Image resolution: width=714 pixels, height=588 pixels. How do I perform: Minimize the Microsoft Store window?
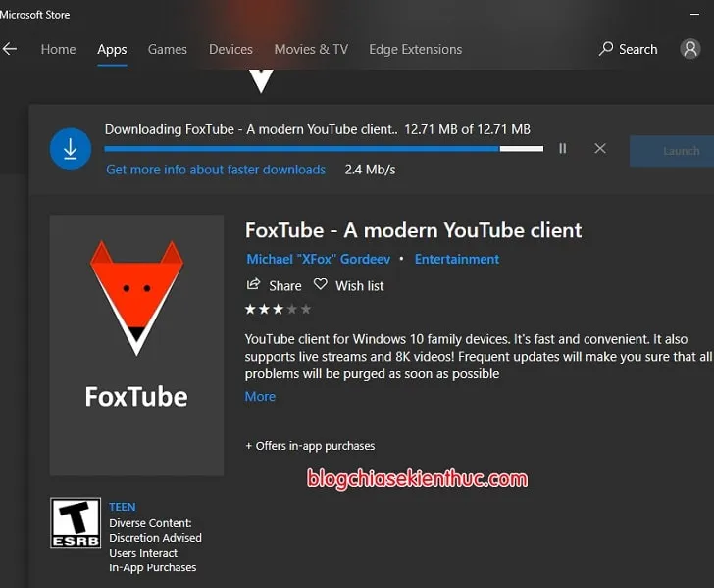pos(694,14)
